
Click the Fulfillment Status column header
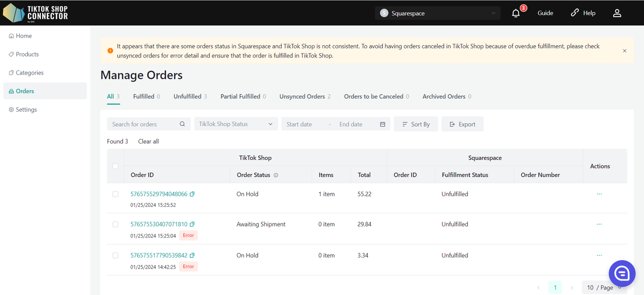pos(465,175)
